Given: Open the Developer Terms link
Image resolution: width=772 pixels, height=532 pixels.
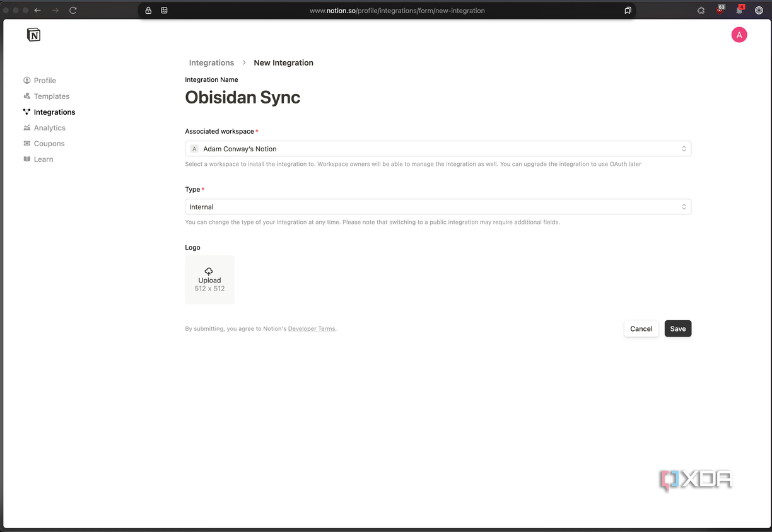Looking at the screenshot, I should click(x=312, y=329).
